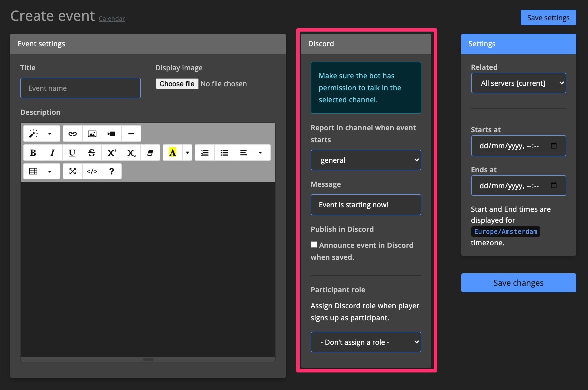The image size is (588, 390).
Task: Insert an ordered numbered list
Action: coord(205,153)
